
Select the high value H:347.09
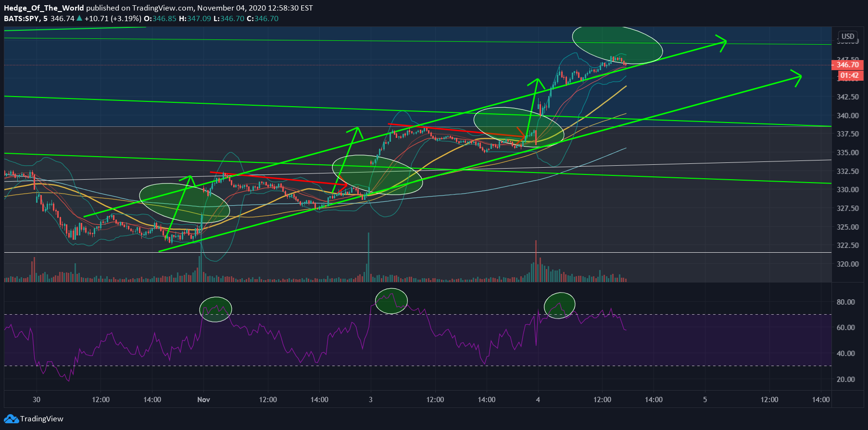pos(195,18)
